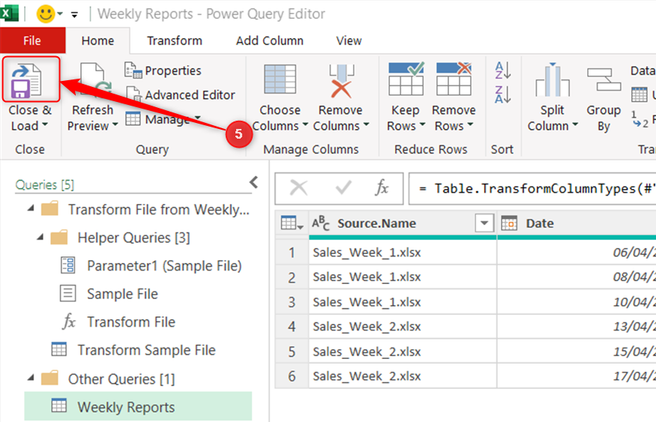Open the Advanced Editor

[x=180, y=95]
